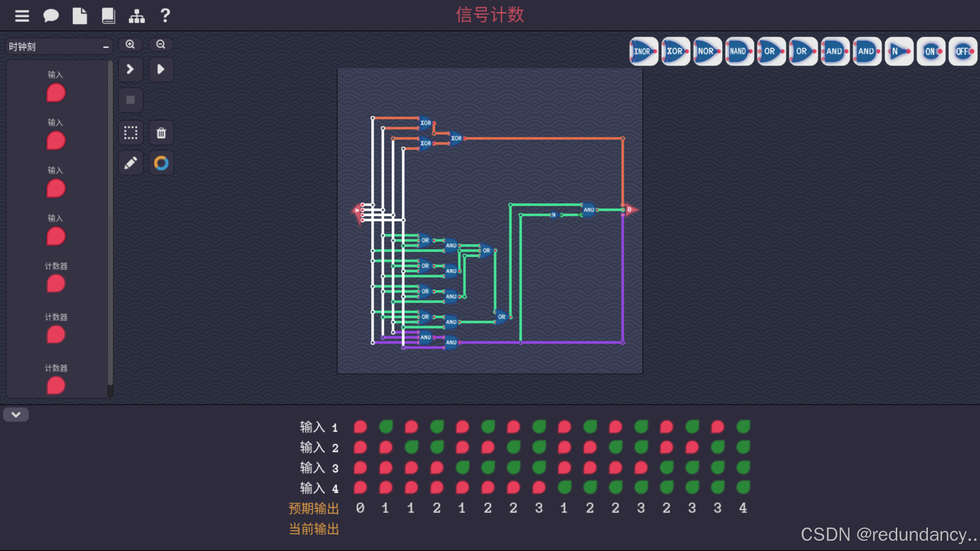The width and height of the screenshot is (980, 551).
Task: Open the chat speech bubble icon
Action: [51, 16]
